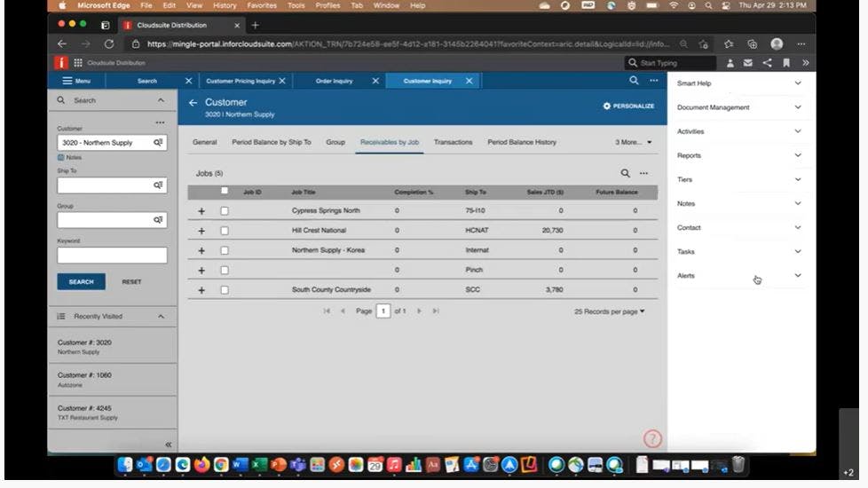Screen dimensions: 868x488
Task: Expand the Activities section
Action: tap(739, 131)
